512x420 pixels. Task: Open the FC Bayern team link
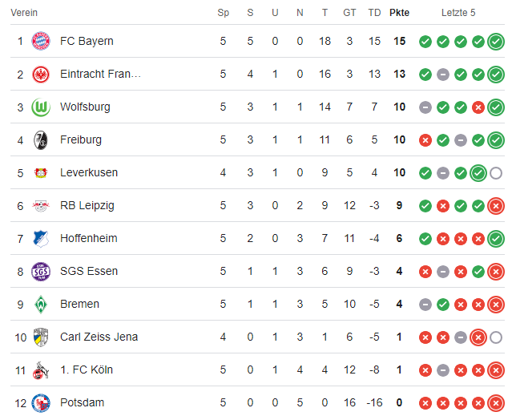tap(87, 41)
